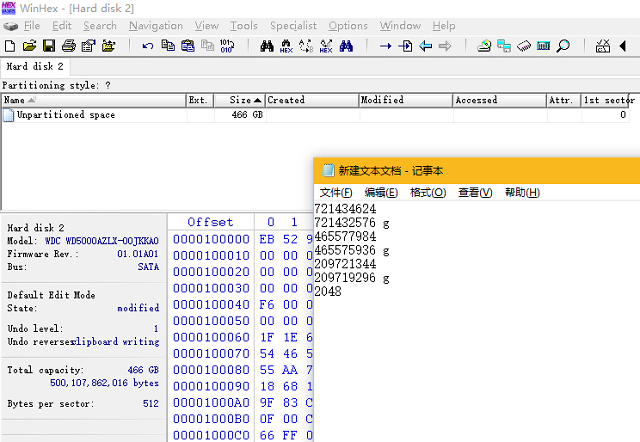This screenshot has height=442, width=640.
Task: Save sectors using the floppy disk icon
Action: [x=49, y=46]
